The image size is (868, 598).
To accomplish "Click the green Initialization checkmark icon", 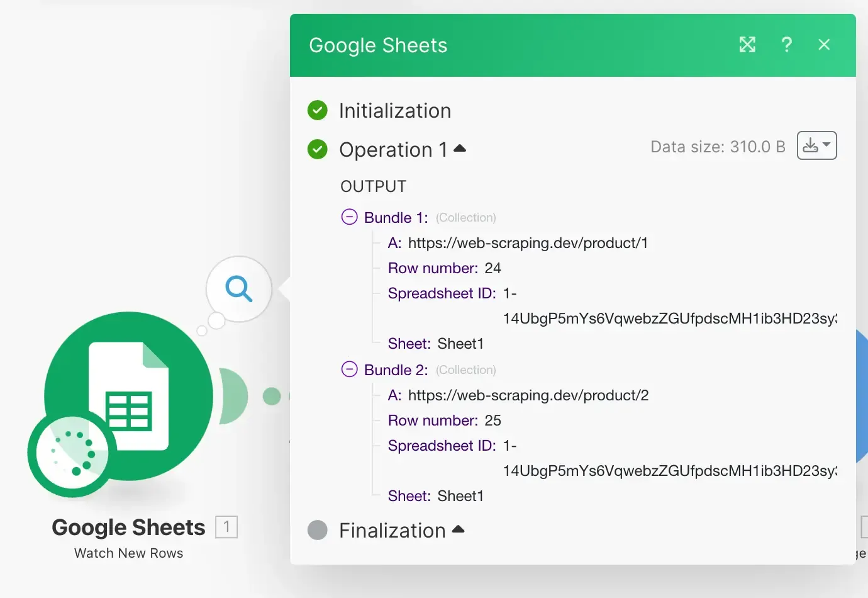I will [318, 111].
